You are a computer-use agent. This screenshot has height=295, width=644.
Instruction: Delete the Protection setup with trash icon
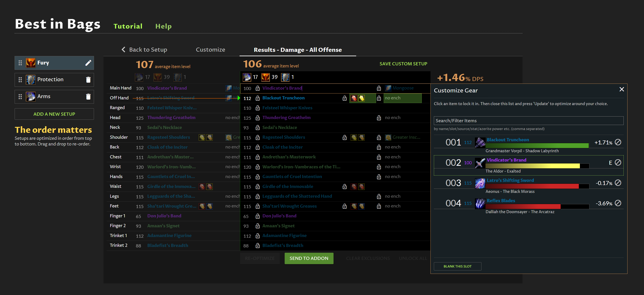click(88, 80)
